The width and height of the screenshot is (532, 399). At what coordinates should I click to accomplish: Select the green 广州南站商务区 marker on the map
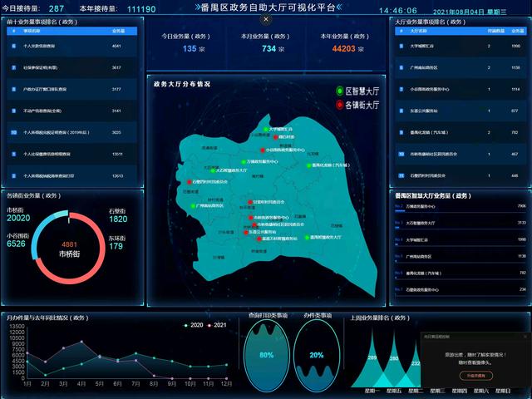(x=193, y=205)
